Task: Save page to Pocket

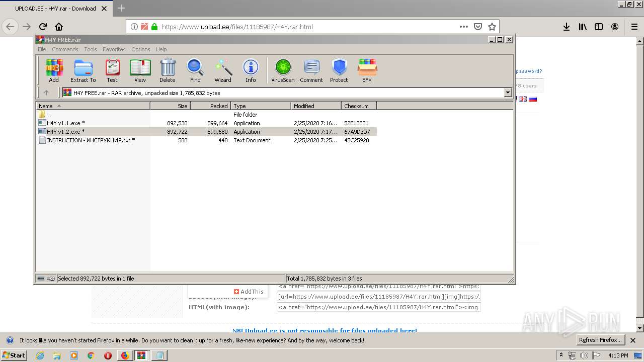Action: 478,27
